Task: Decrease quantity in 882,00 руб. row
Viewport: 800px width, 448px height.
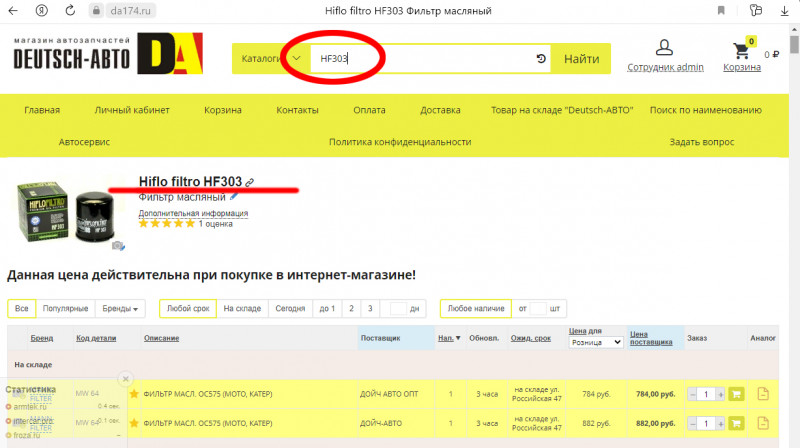Action: [x=692, y=424]
